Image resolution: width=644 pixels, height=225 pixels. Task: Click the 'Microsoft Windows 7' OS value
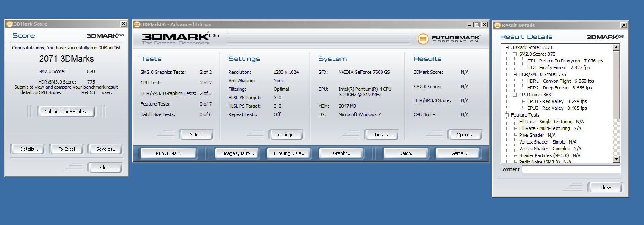click(x=360, y=114)
